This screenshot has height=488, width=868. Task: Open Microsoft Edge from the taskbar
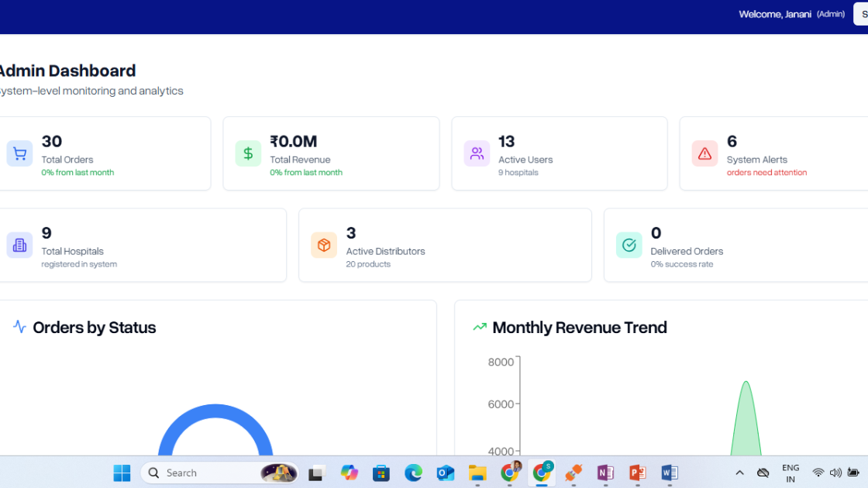(x=413, y=473)
